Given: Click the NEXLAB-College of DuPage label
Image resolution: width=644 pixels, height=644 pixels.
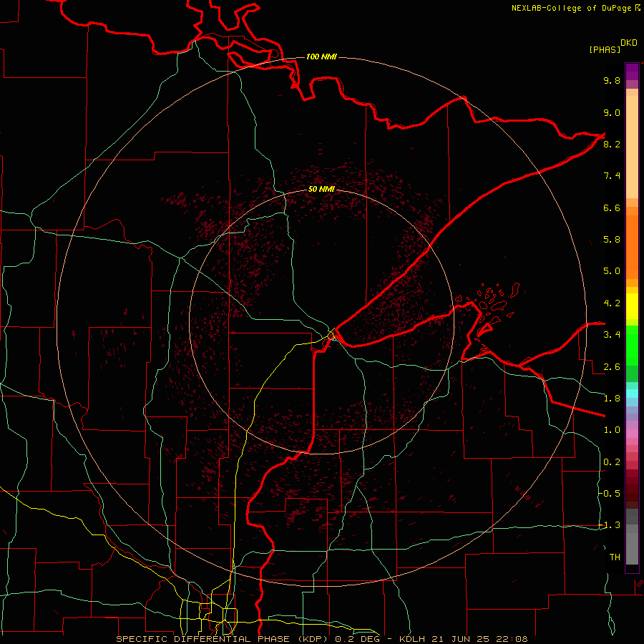Looking at the screenshot, I should point(572,8).
